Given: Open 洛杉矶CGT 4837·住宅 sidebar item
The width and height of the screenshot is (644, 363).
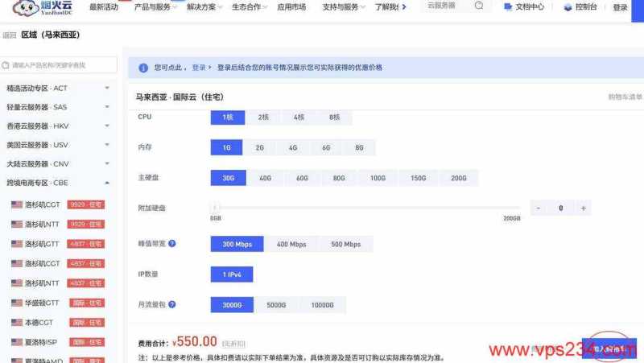Looking at the screenshot, I should pyautogui.click(x=58, y=263).
